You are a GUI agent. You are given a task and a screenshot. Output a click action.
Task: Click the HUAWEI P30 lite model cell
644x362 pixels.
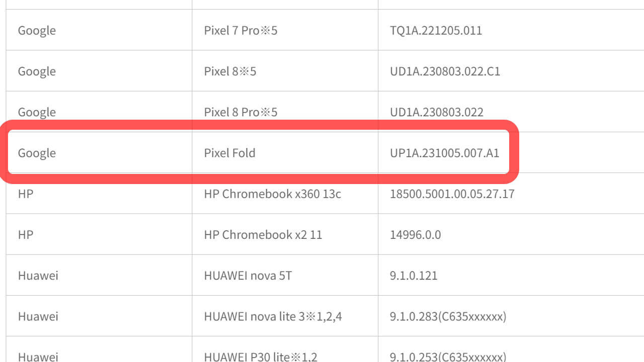[x=261, y=356]
